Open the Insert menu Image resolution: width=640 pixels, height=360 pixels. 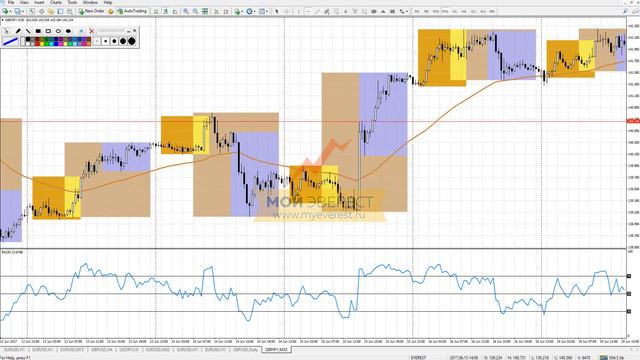(39, 2)
